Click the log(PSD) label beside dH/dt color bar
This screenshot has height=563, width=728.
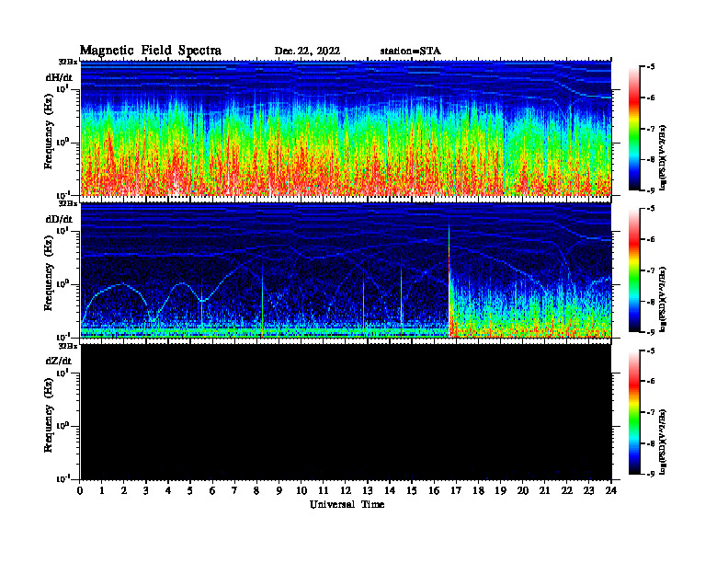(664, 157)
